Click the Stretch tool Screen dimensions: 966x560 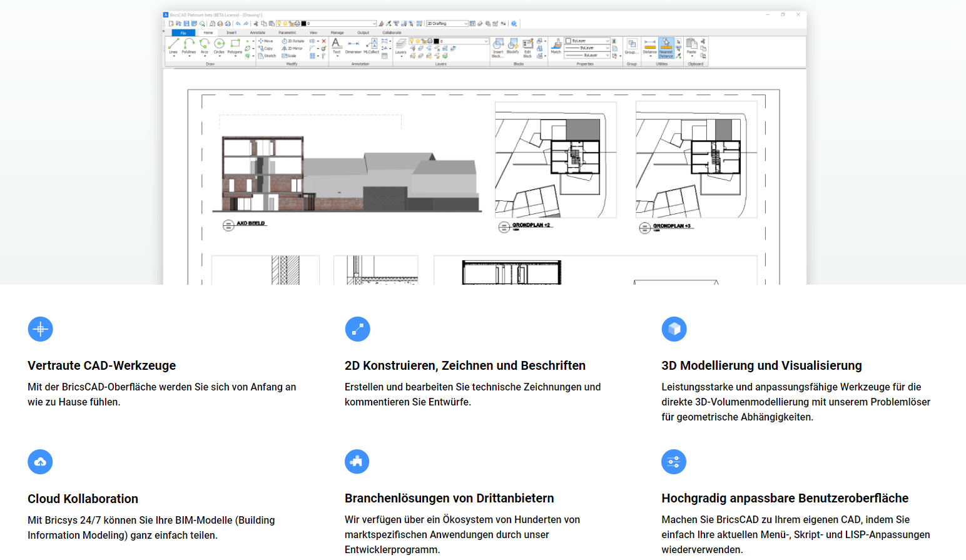click(267, 56)
